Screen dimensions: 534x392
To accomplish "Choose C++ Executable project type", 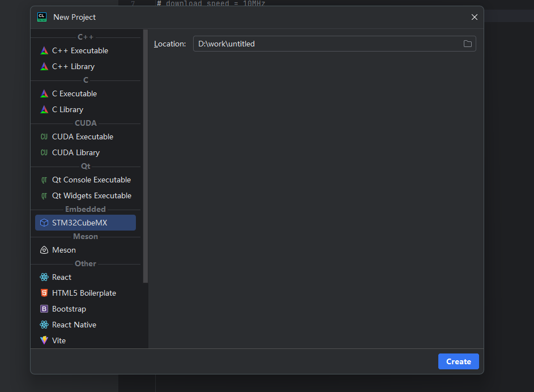I will 86,51.
